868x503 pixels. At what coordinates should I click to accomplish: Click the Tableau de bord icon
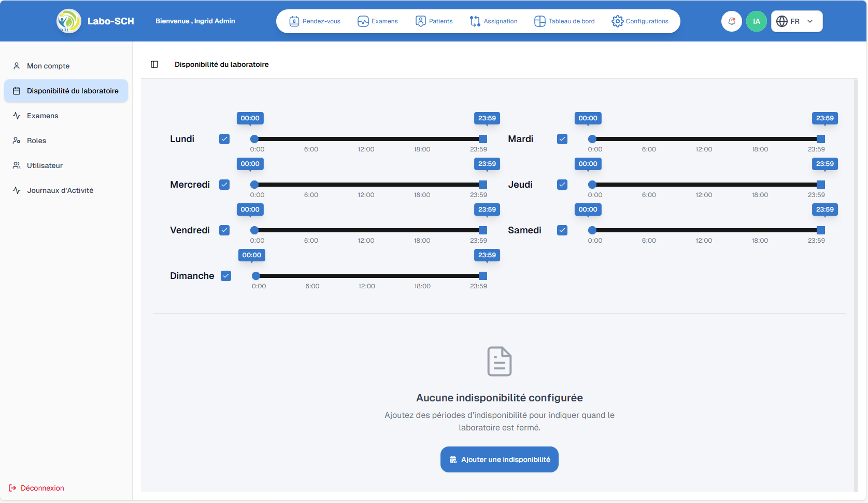click(x=539, y=21)
